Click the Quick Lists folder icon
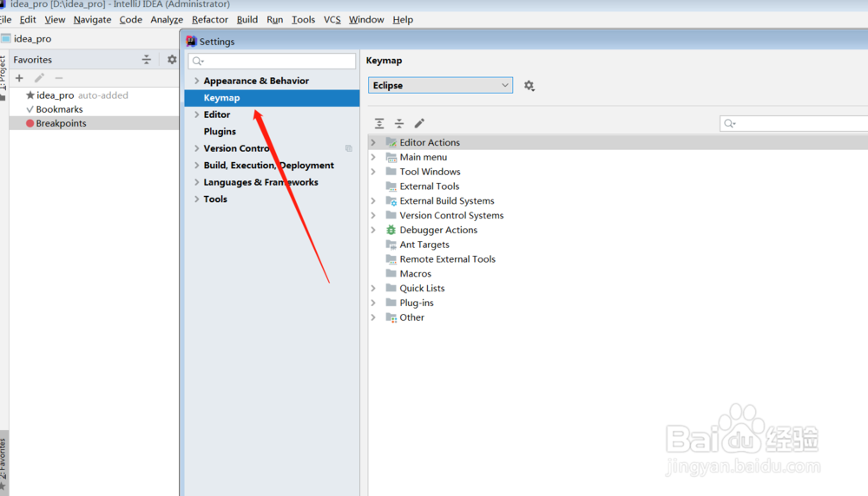This screenshot has width=868, height=496. point(391,288)
